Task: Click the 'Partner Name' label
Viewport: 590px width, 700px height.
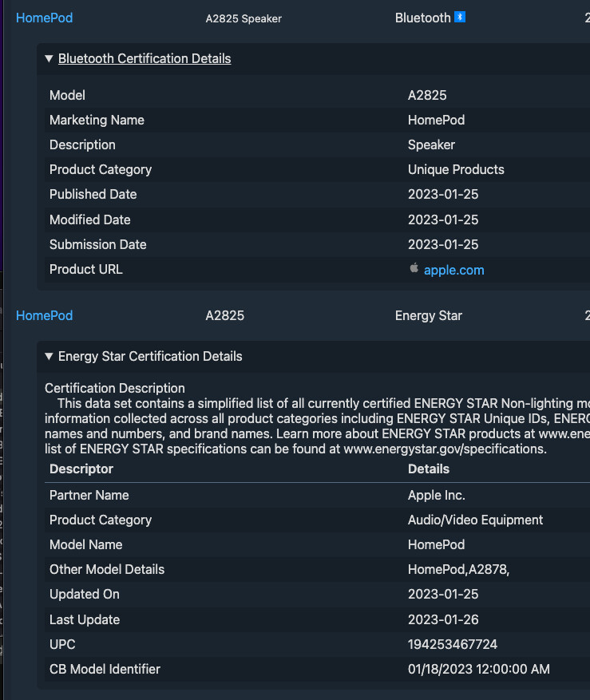Action: click(89, 495)
